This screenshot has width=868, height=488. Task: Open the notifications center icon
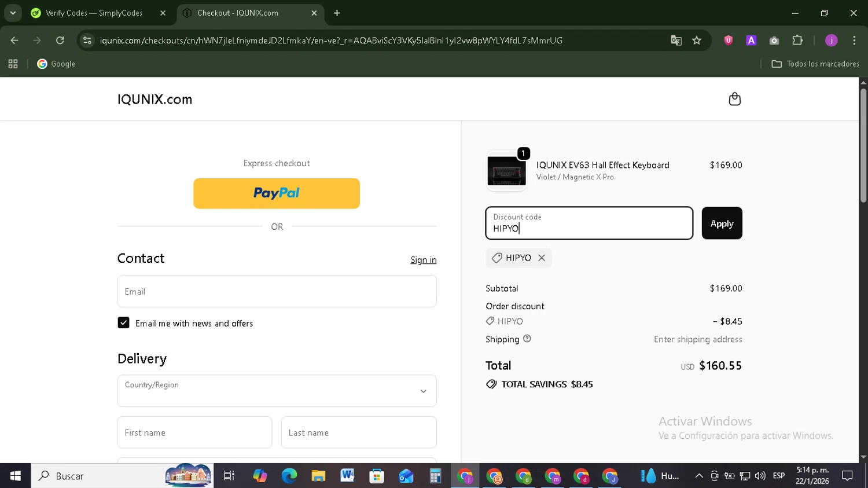pos(848,476)
